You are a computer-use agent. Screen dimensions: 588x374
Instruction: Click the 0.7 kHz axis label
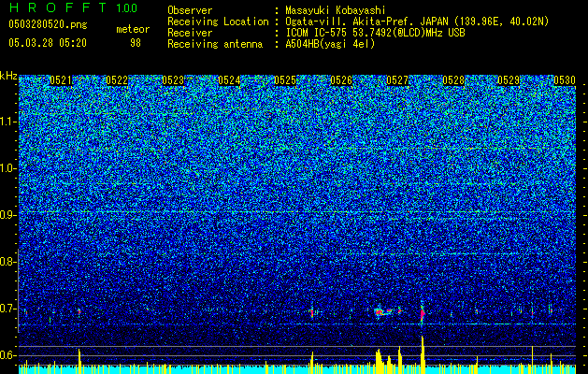[x=7, y=309]
